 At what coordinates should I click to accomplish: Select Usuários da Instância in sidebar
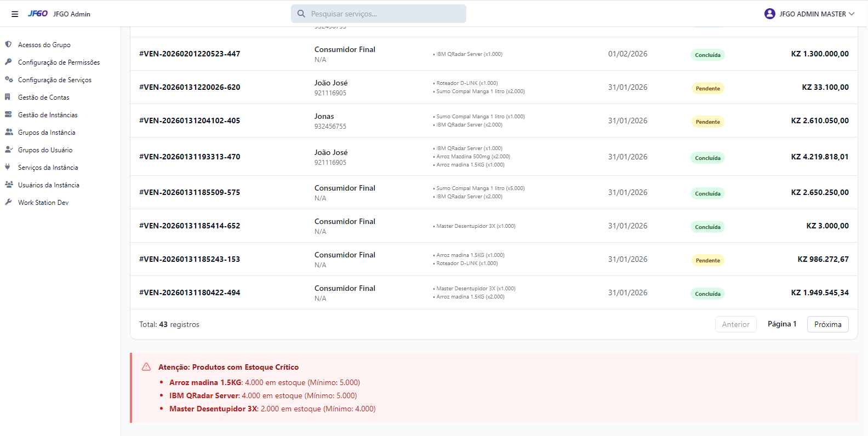pos(48,185)
